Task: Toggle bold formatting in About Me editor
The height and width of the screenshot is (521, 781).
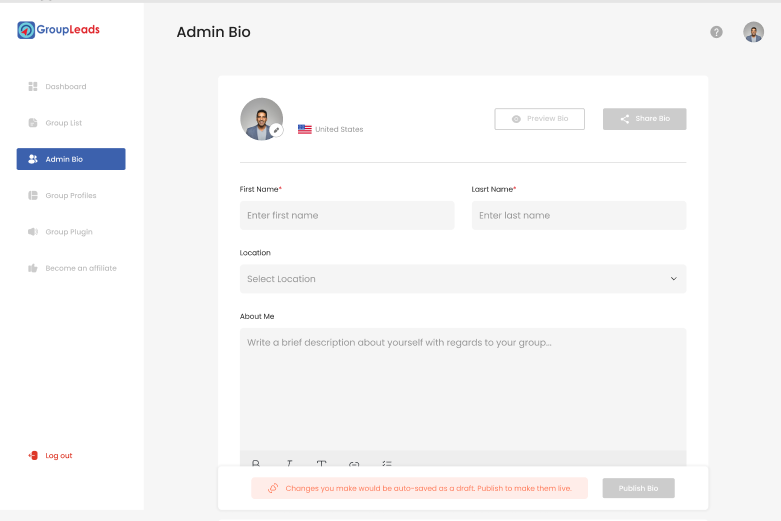Action: [x=256, y=463]
